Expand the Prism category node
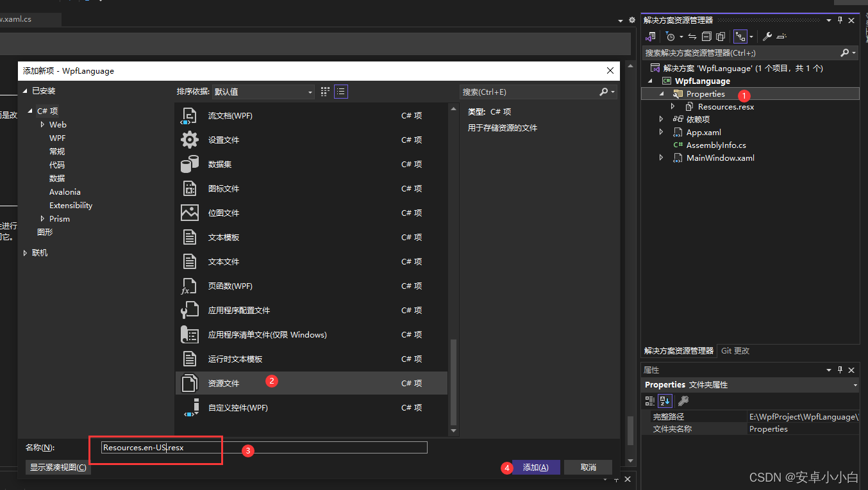 pyautogui.click(x=42, y=218)
